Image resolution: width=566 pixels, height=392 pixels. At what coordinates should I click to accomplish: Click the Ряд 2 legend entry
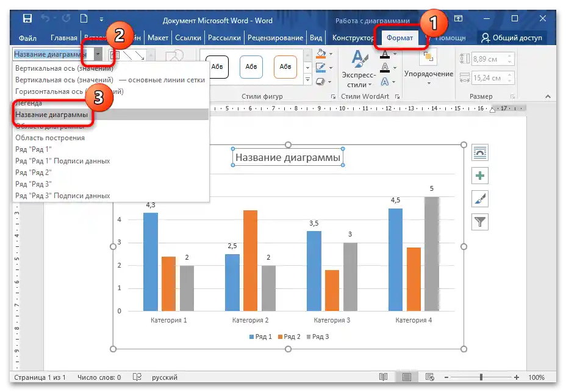click(288, 337)
